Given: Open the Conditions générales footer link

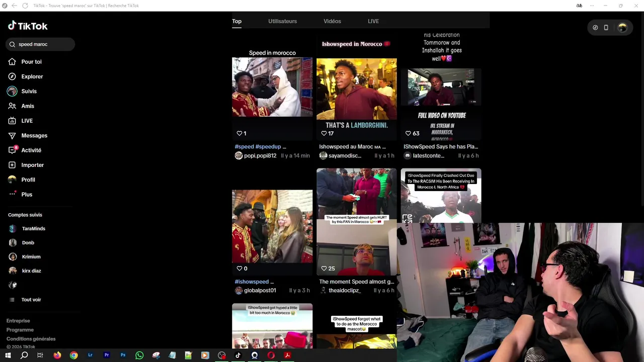Looking at the screenshot, I should pos(31,339).
